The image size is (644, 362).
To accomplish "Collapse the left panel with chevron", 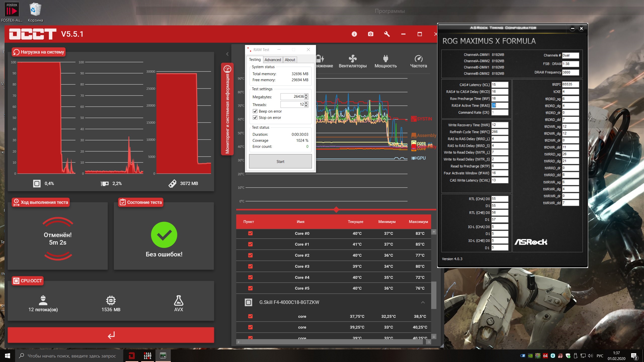I will [227, 54].
